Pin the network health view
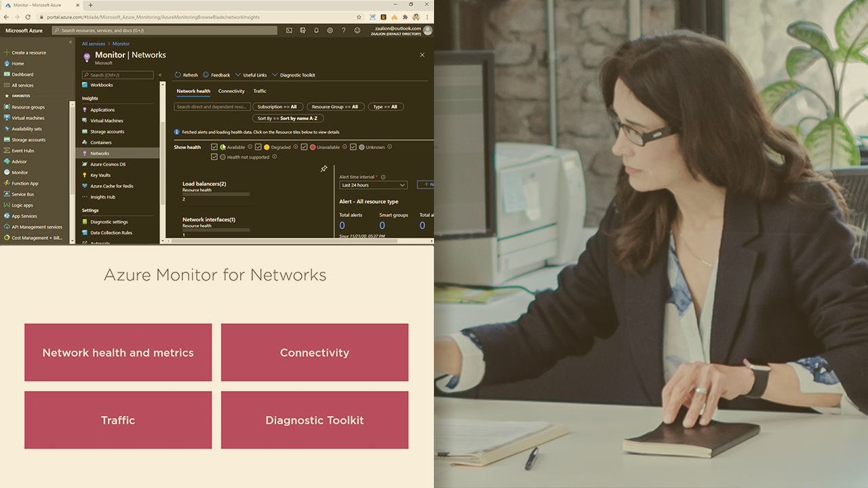 (323, 169)
